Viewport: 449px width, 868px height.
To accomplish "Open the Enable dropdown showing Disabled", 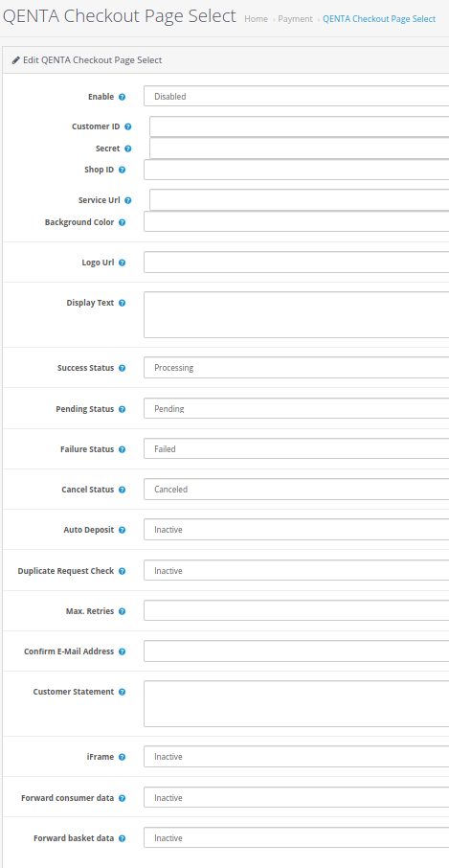I will tap(297, 97).
